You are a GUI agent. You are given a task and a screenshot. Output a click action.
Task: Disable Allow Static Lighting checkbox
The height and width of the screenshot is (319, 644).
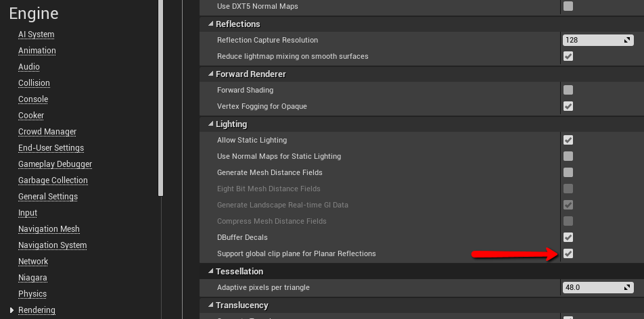pyautogui.click(x=568, y=140)
